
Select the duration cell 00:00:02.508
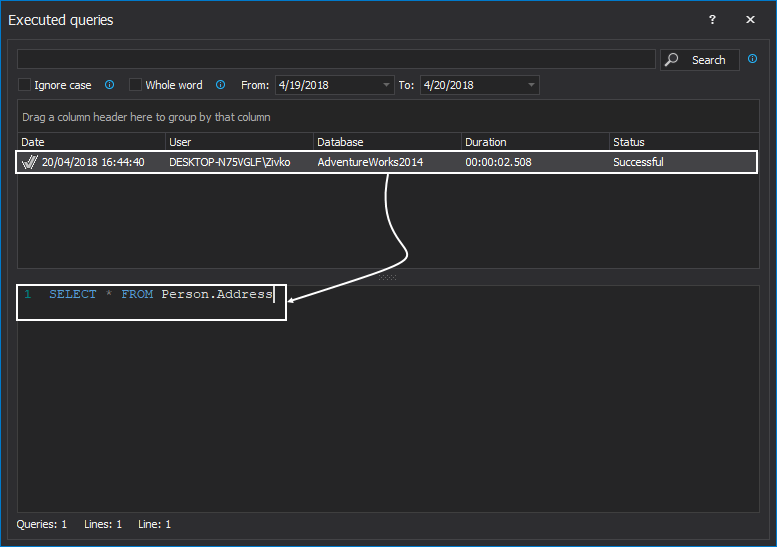tap(498, 162)
